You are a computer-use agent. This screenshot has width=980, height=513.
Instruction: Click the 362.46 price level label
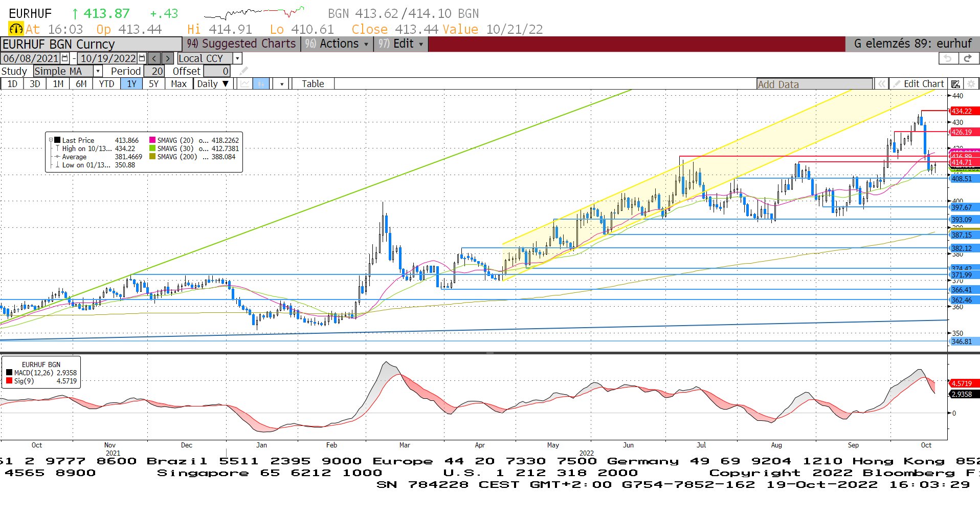coord(964,300)
